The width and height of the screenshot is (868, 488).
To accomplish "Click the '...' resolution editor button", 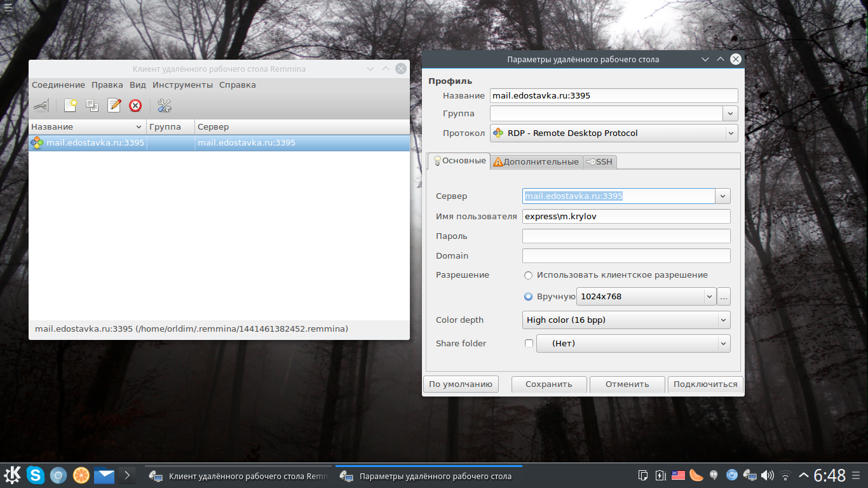I will tap(724, 297).
